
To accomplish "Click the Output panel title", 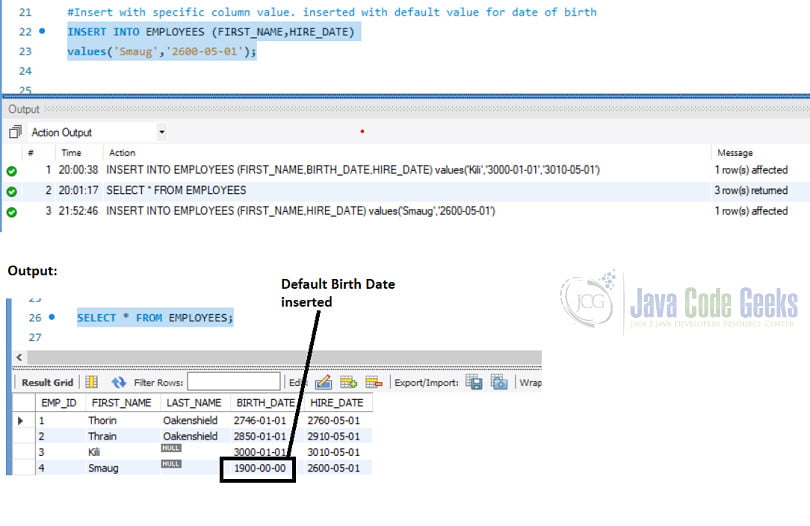I will (24, 110).
